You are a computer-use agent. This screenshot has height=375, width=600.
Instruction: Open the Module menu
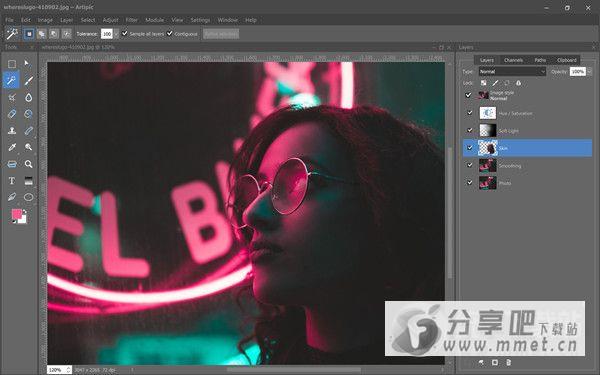click(x=155, y=20)
